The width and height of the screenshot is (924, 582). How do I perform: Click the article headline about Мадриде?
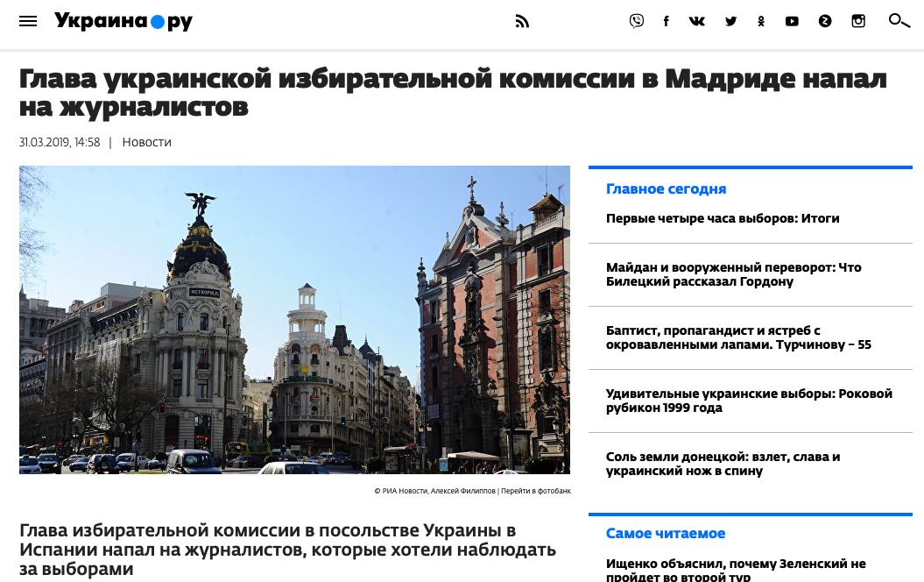(x=453, y=93)
